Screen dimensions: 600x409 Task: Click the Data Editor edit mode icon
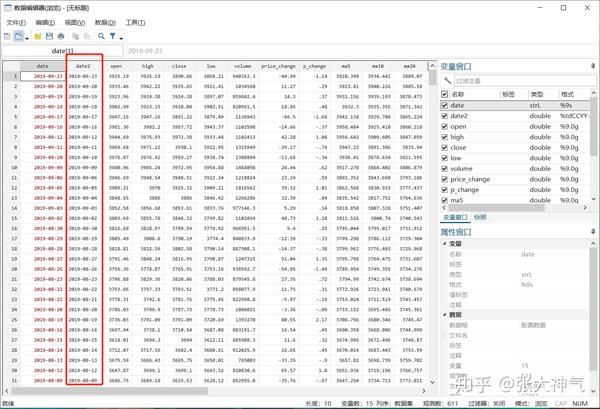(7, 36)
